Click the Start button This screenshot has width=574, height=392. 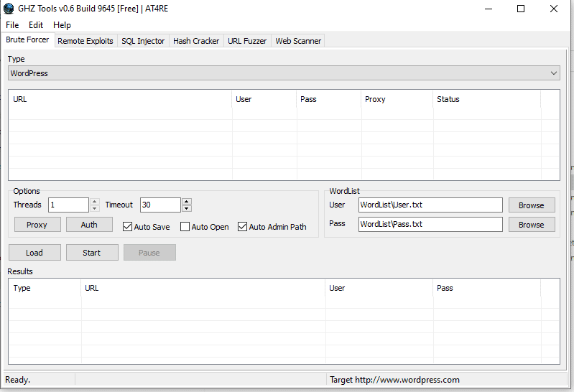[x=92, y=253]
